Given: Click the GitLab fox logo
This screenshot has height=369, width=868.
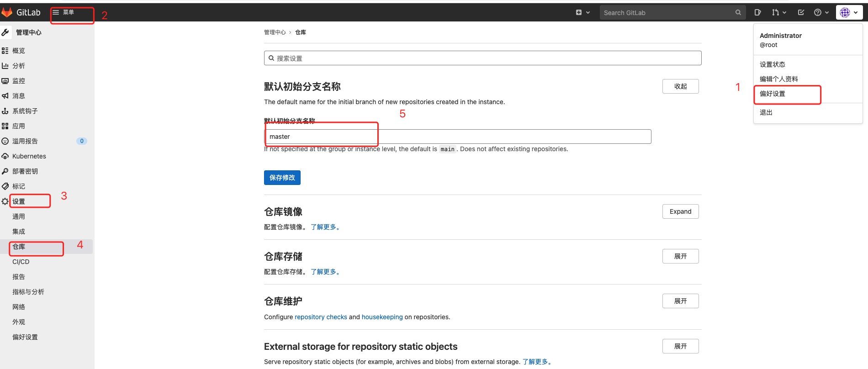Looking at the screenshot, I should [x=7, y=12].
